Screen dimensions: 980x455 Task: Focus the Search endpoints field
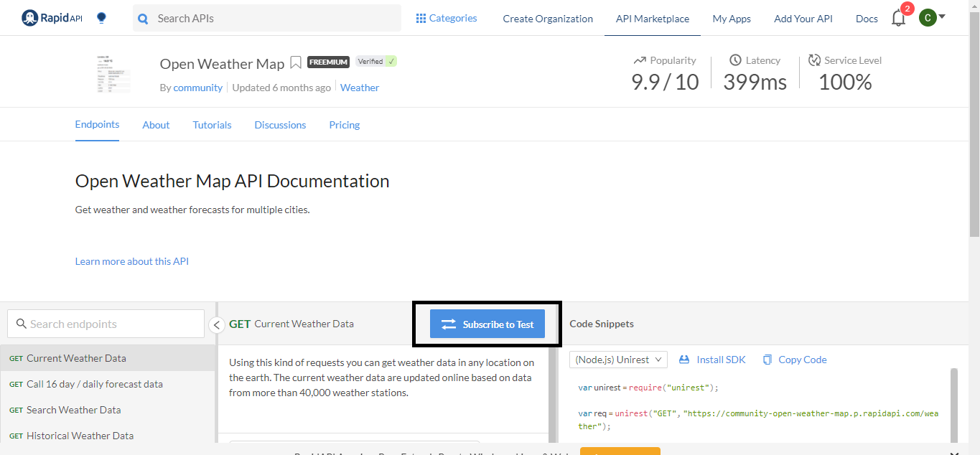106,324
